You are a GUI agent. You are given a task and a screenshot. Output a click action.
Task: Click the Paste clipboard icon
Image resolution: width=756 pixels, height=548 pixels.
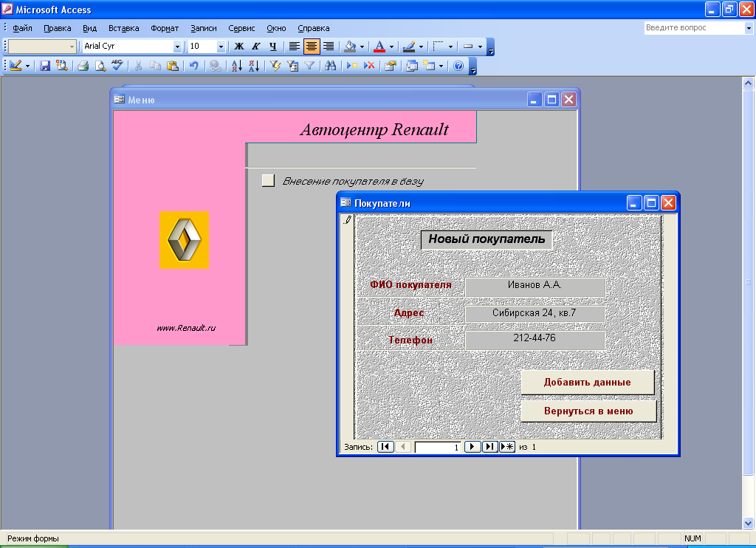pyautogui.click(x=172, y=66)
